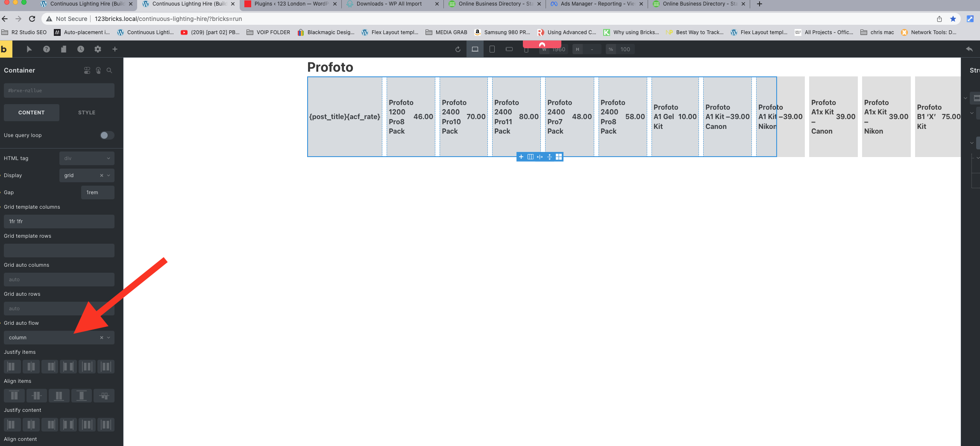980x446 pixels.
Task: Open the Display grid dropdown
Action: (x=87, y=175)
